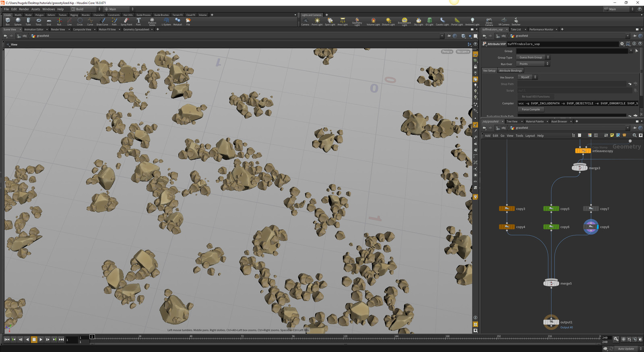The height and width of the screenshot is (352, 644).
Task: Add a new scene view pane tab
Action: pos(158,29)
